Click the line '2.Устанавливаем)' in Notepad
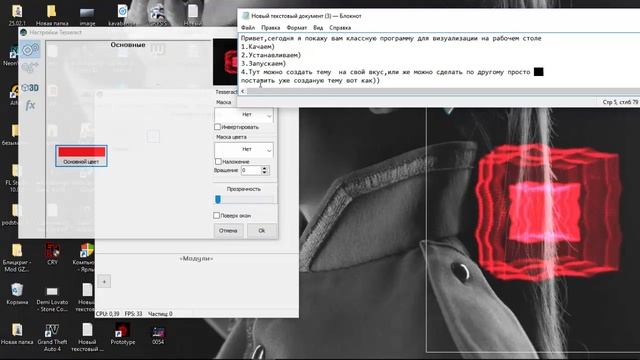 271,55
